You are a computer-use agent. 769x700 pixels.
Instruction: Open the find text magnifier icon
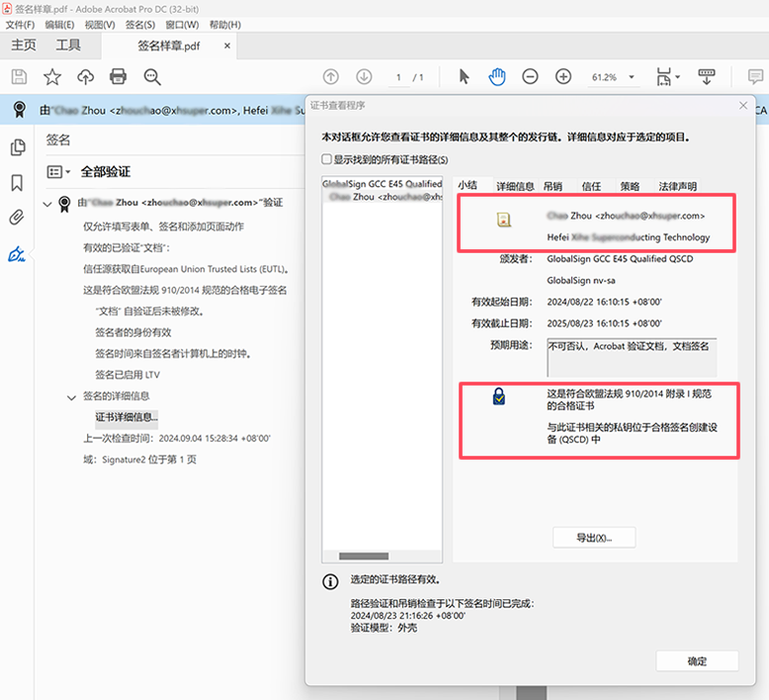[x=152, y=77]
